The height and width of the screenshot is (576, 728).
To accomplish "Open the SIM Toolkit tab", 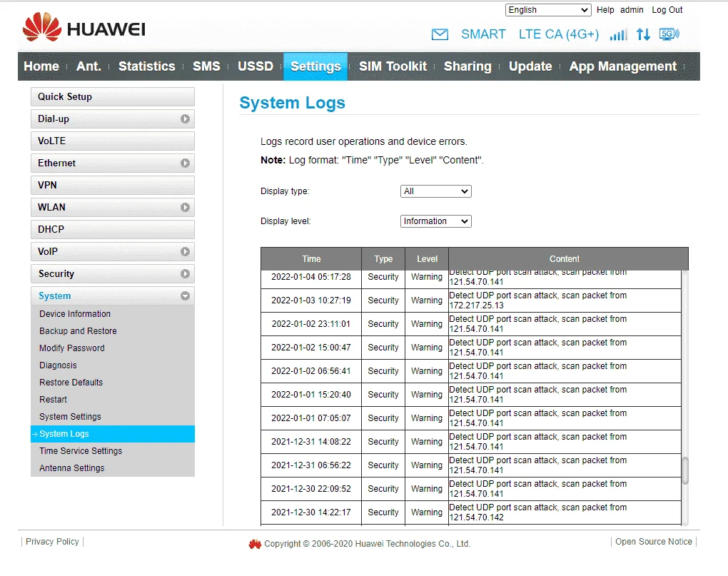I will (x=393, y=66).
